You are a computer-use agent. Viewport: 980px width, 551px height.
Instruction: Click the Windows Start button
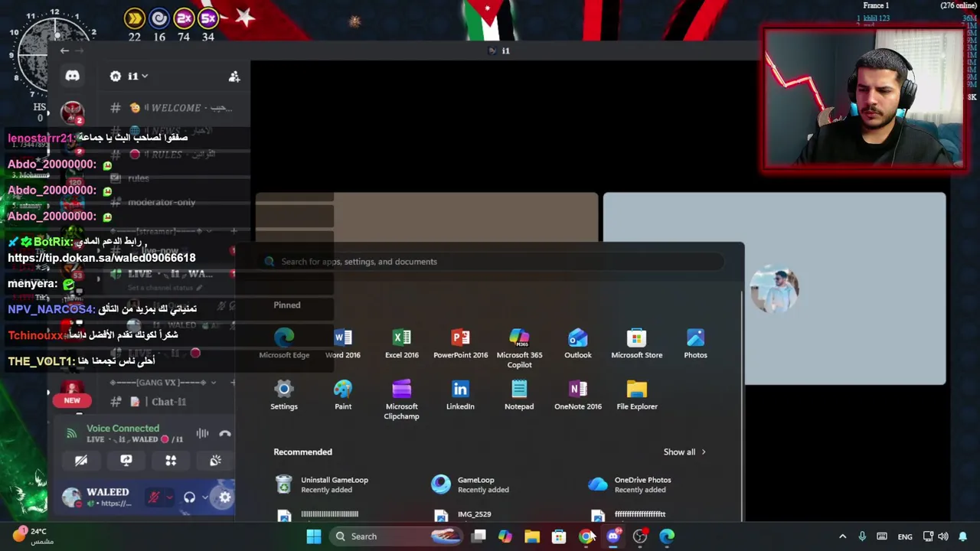[314, 536]
